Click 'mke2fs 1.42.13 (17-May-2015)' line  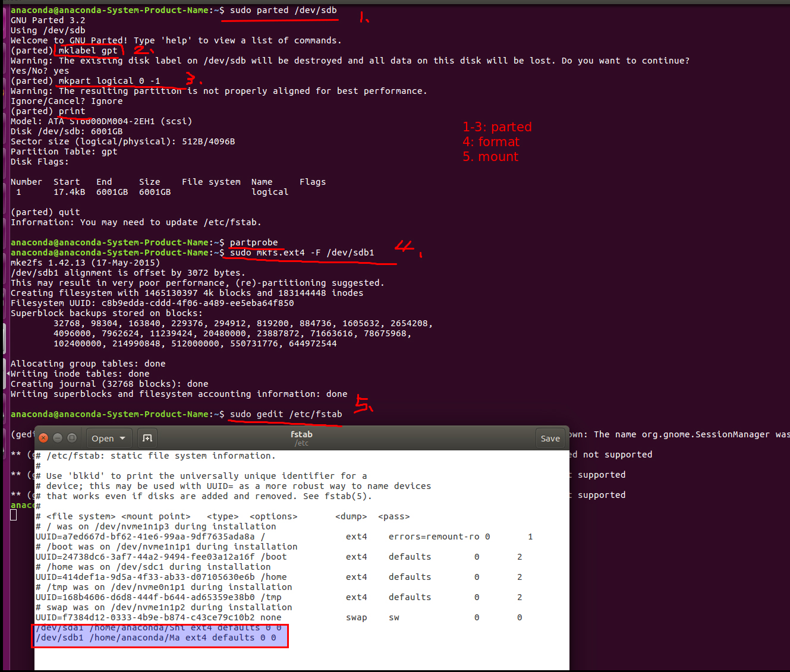pyautogui.click(x=85, y=263)
